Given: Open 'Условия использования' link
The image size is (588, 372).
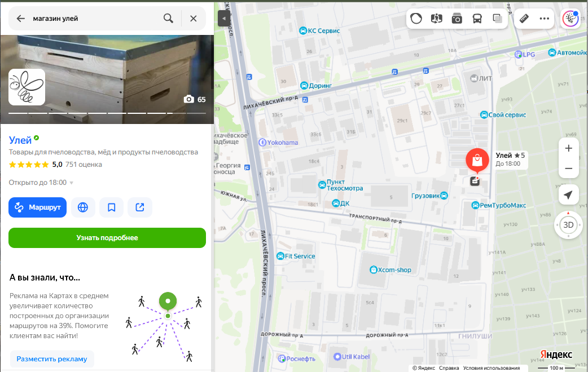Looking at the screenshot, I should click(492, 368).
